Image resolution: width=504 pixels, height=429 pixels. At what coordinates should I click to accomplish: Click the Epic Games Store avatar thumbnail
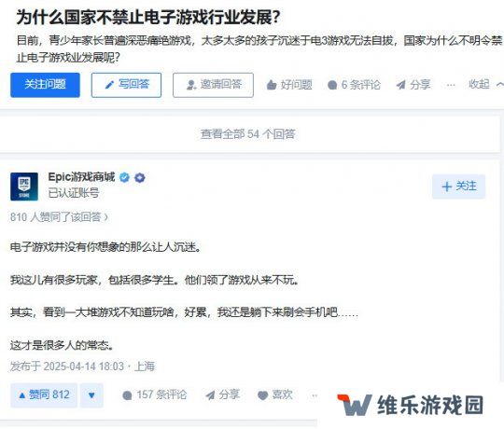(24, 187)
